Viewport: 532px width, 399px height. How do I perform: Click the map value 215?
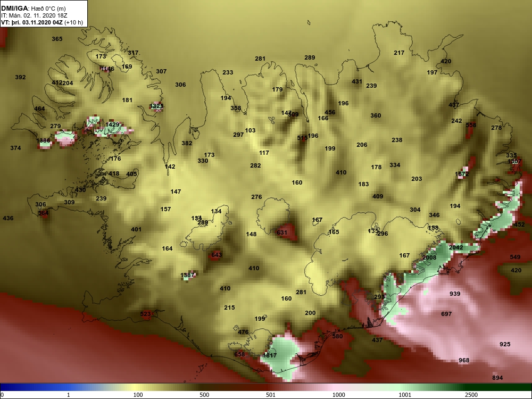pos(229,307)
